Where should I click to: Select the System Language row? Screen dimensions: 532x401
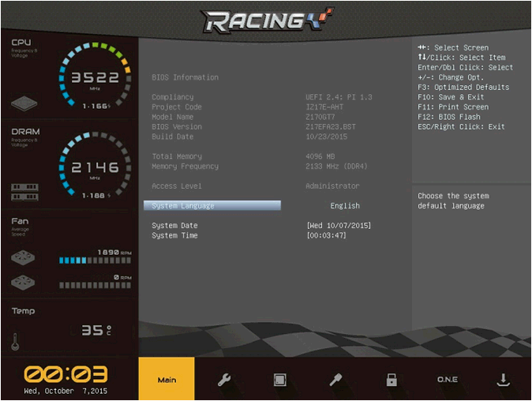coord(212,205)
